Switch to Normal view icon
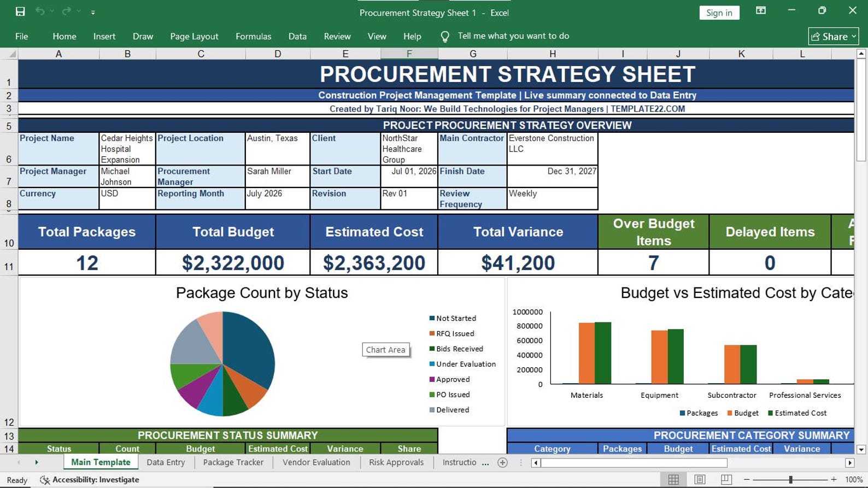This screenshot has width=868, height=488. [x=673, y=479]
